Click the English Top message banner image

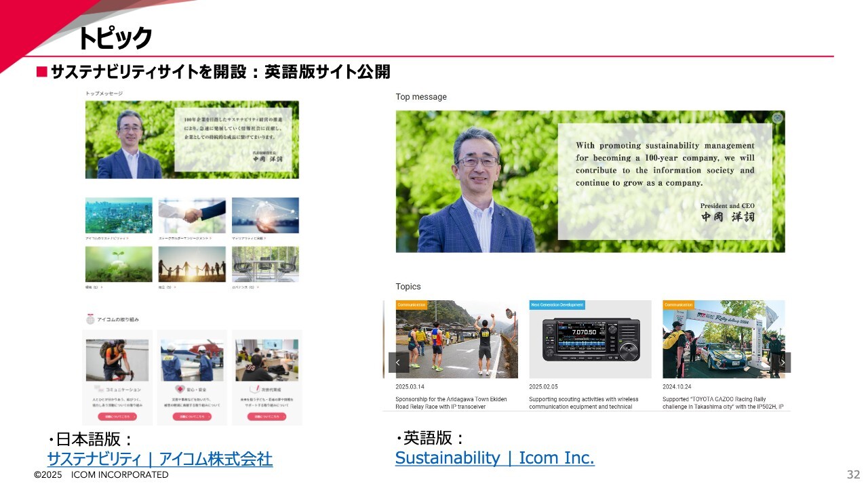pos(590,182)
